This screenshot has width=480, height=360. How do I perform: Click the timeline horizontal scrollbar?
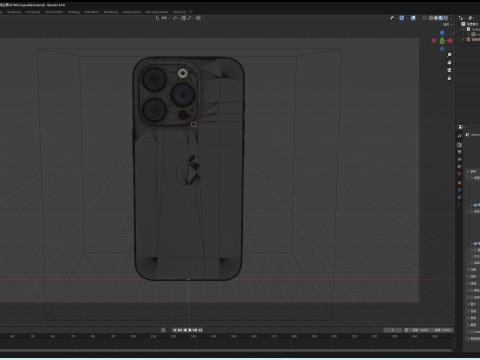(x=227, y=350)
